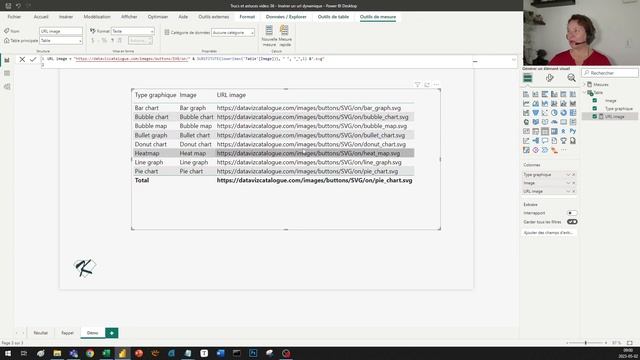
Task: Choose the funnel visual icon
Action: (x=536, y=113)
